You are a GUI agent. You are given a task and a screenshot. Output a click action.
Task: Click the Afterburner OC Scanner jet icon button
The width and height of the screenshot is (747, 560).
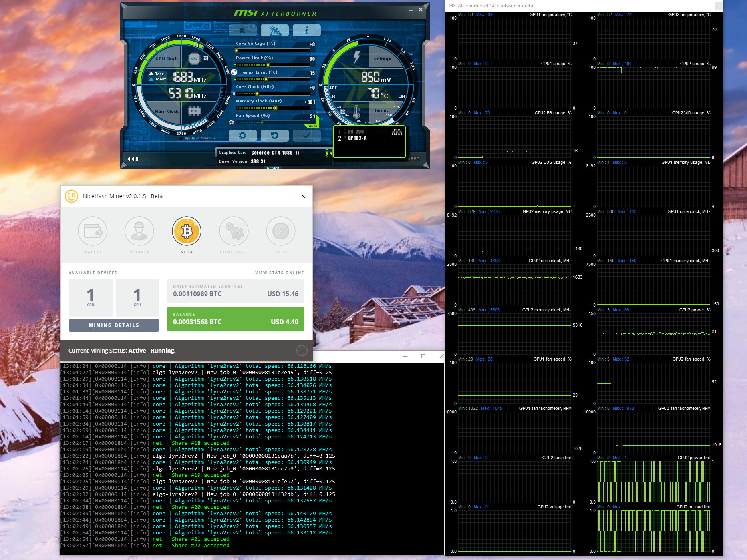[274, 30]
